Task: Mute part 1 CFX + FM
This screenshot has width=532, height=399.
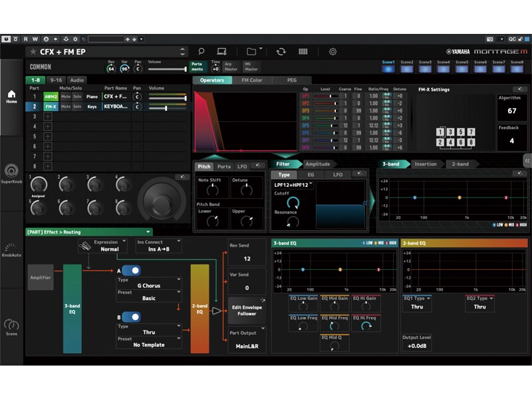Action: 66,96
